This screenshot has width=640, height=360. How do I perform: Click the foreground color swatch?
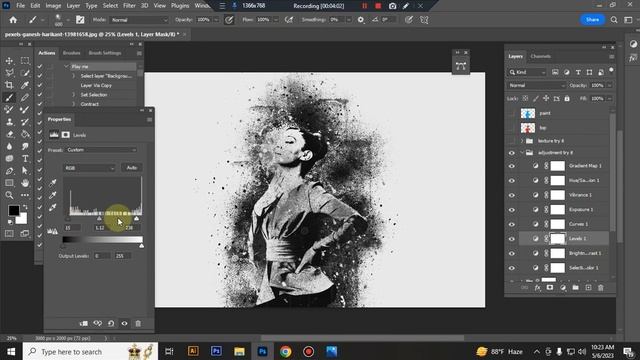13,210
